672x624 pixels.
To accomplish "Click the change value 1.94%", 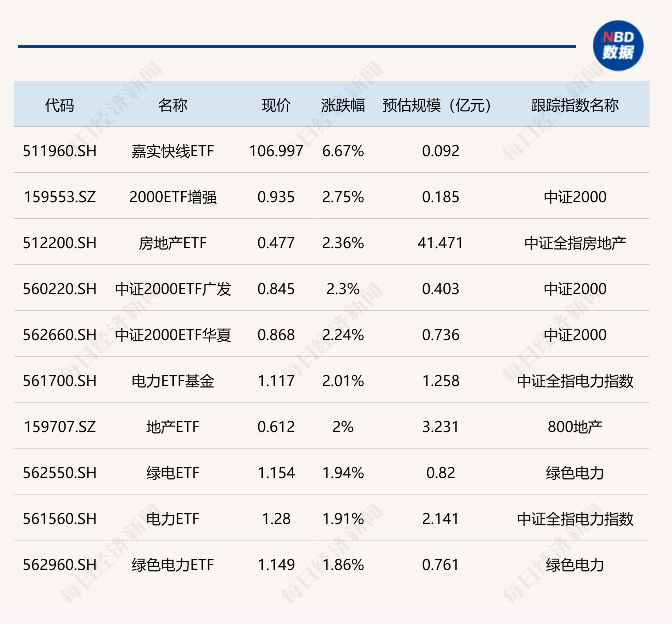I will tap(343, 473).
